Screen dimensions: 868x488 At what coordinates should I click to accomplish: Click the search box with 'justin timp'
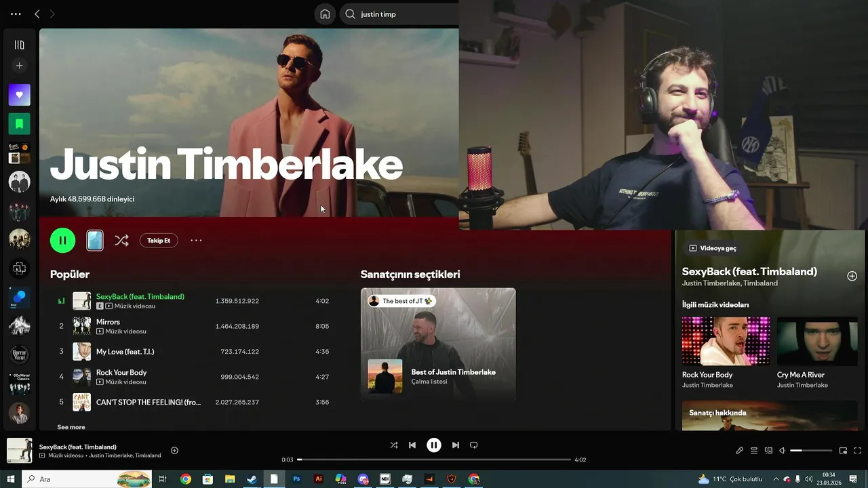399,14
